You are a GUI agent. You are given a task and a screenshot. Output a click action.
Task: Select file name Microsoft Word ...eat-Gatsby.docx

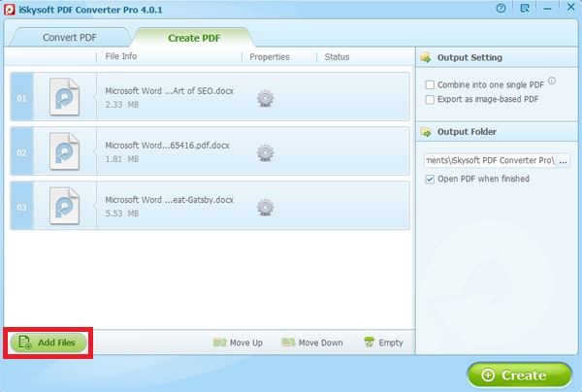coord(169,200)
